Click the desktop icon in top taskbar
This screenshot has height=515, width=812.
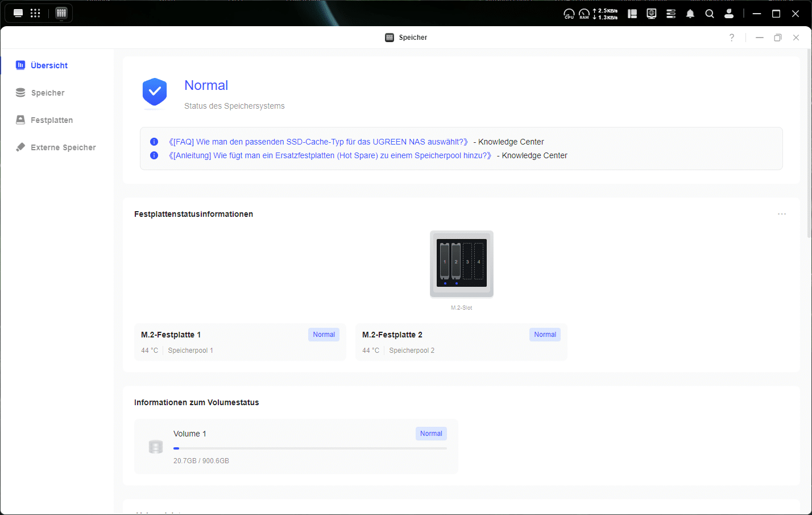pyautogui.click(x=18, y=13)
